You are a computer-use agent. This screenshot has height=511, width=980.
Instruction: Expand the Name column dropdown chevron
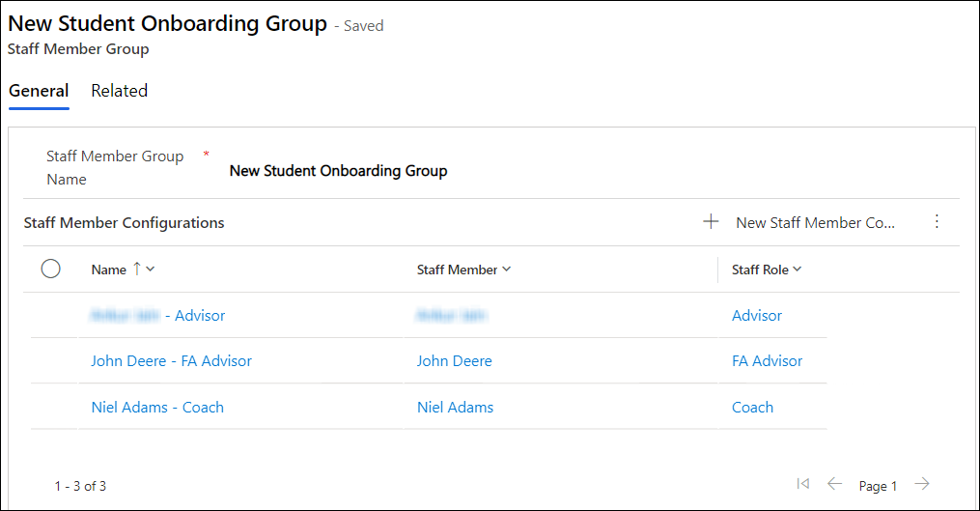[151, 270]
